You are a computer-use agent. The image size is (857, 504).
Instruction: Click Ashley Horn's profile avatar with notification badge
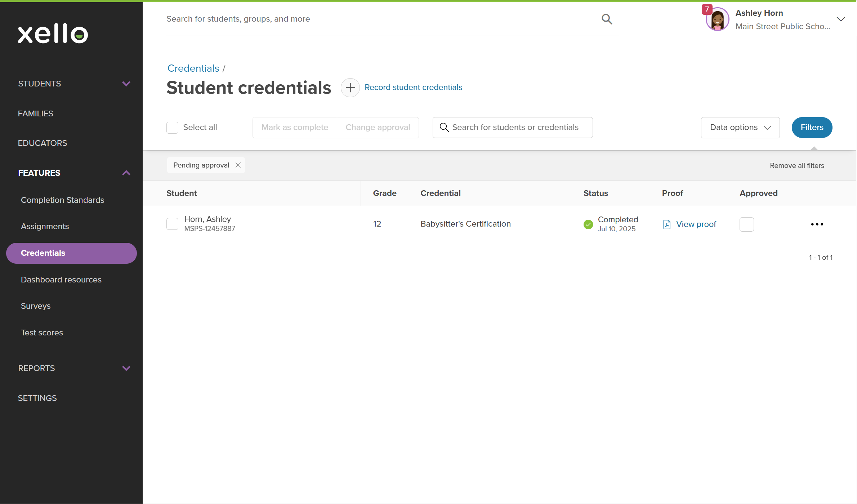click(x=717, y=19)
